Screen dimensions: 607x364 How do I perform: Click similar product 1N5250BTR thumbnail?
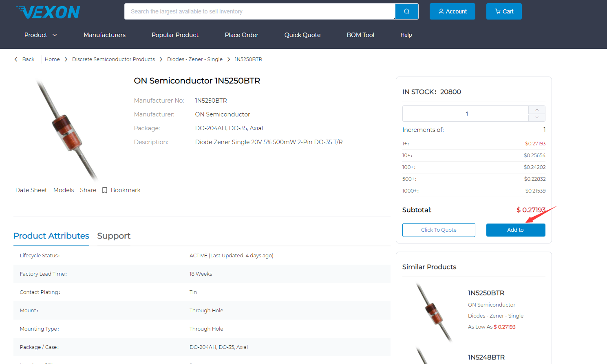click(434, 312)
